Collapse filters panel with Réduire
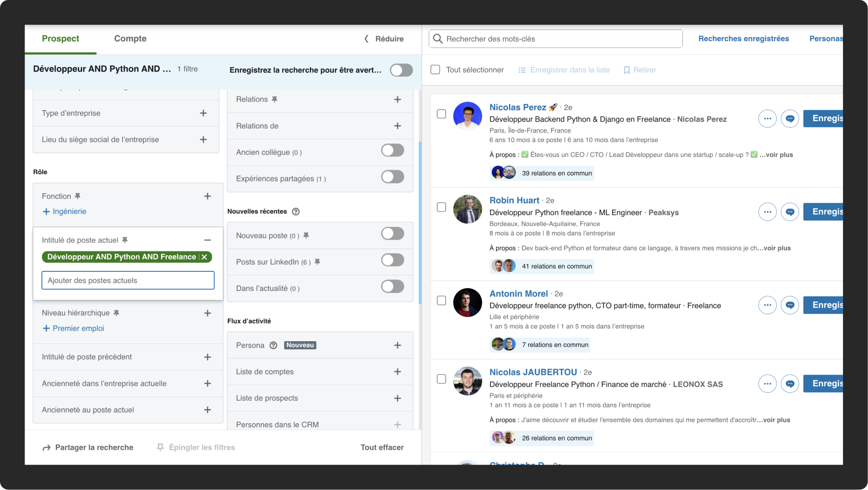This screenshot has height=490, width=868. [x=384, y=39]
